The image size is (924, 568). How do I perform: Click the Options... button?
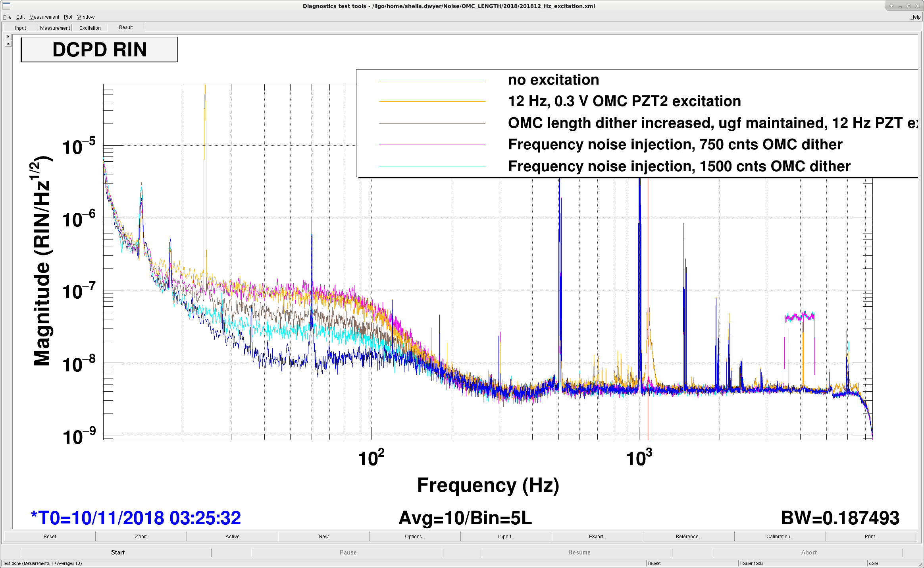pos(415,536)
